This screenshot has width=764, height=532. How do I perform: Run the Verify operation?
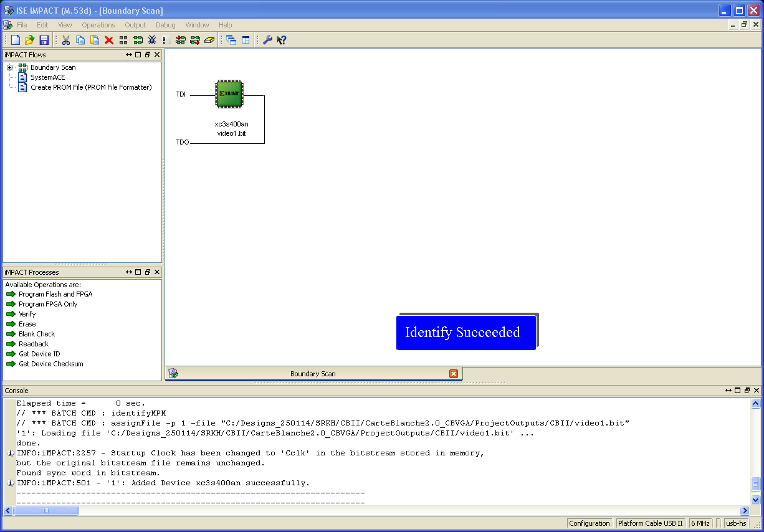(27, 314)
